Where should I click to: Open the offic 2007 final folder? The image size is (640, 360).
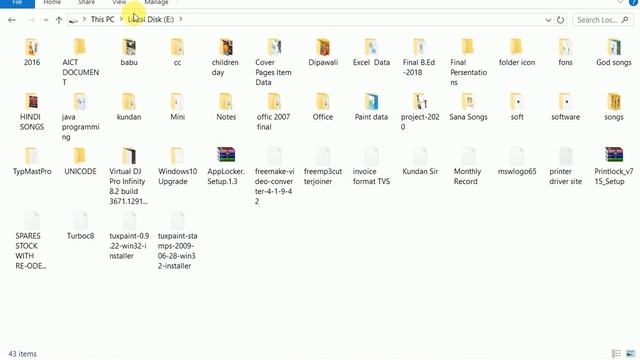273,112
